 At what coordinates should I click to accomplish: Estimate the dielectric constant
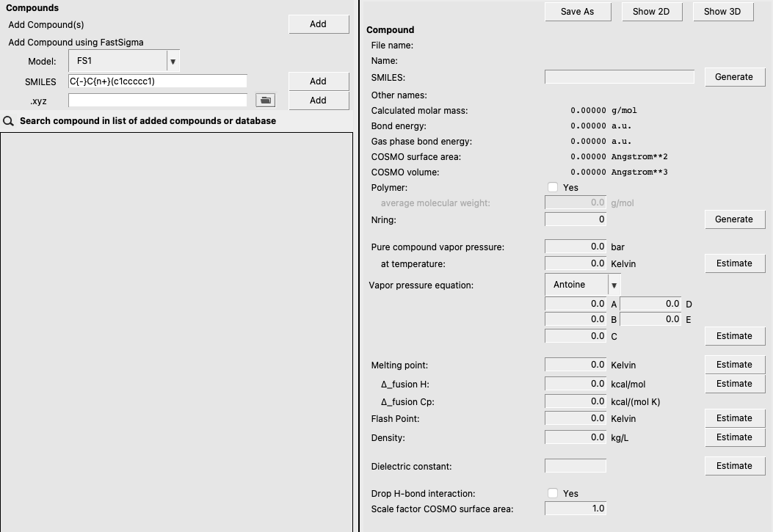(x=734, y=466)
